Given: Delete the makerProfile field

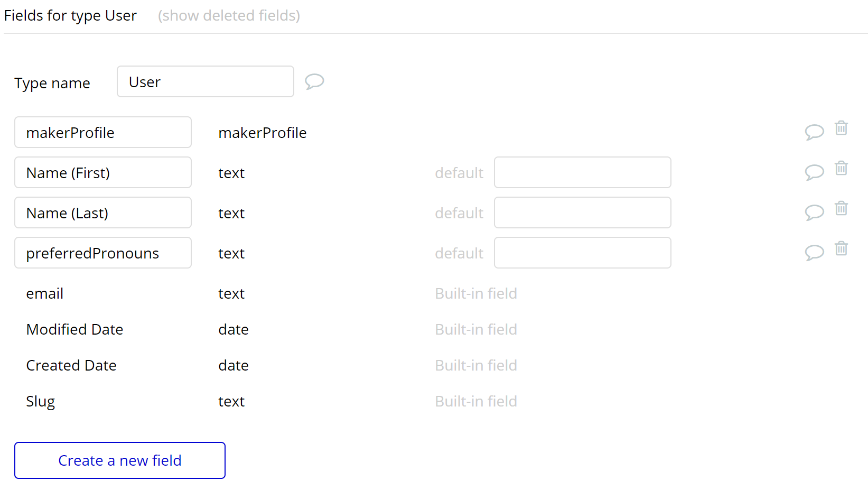Looking at the screenshot, I should coord(841,128).
